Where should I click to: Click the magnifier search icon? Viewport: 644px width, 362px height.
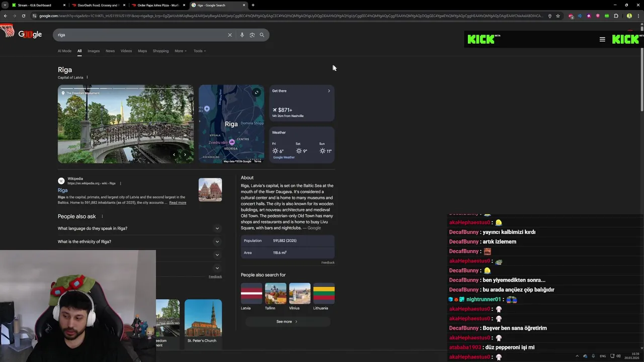point(262,35)
